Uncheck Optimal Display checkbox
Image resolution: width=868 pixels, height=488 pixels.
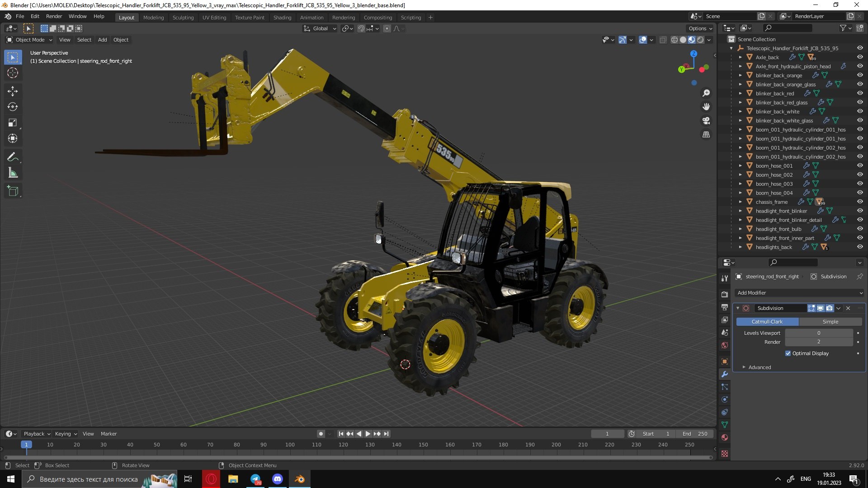pyautogui.click(x=788, y=353)
